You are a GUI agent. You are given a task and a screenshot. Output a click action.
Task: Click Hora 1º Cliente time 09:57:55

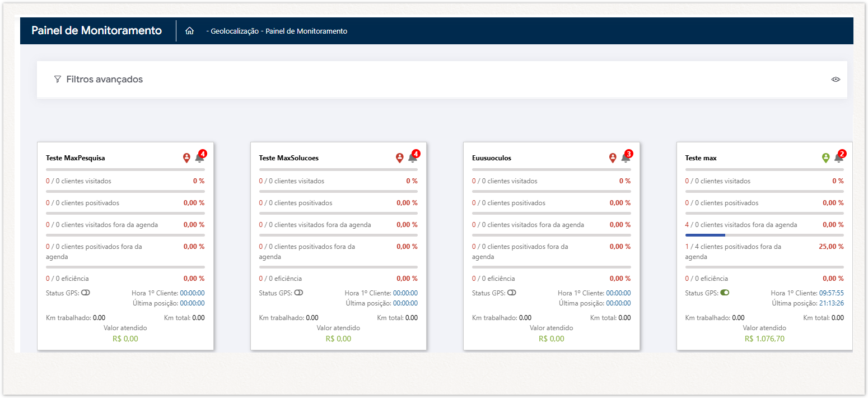tap(831, 293)
